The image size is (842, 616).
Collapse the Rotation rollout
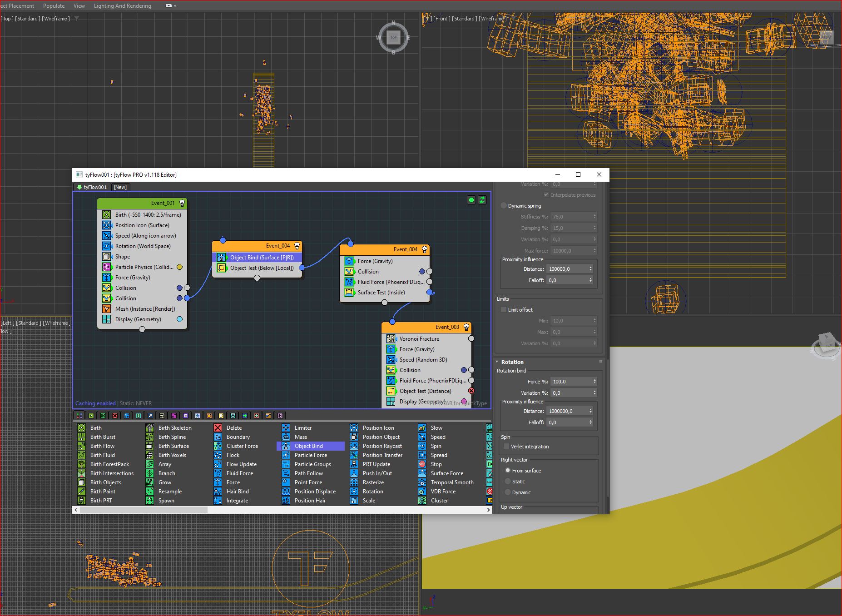pyautogui.click(x=512, y=362)
